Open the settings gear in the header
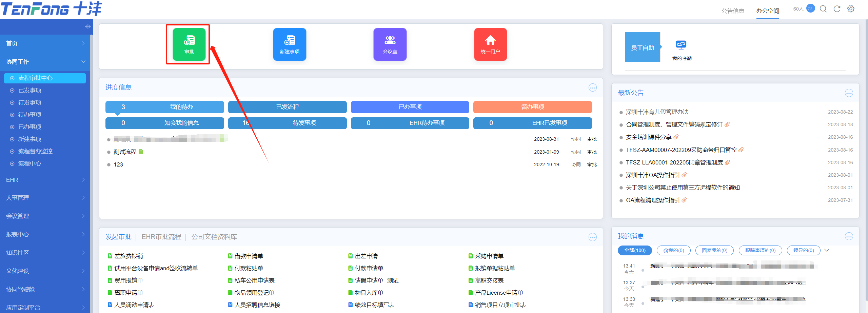868x313 pixels. [851, 9]
